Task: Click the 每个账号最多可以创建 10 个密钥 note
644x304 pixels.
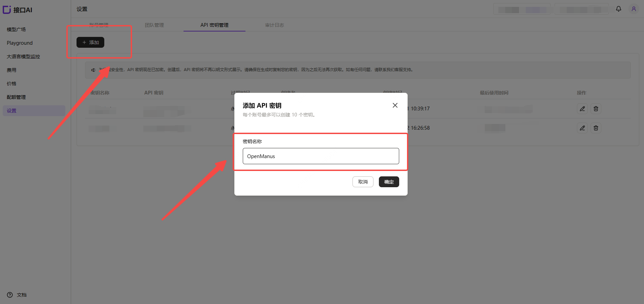Action: tap(280, 115)
